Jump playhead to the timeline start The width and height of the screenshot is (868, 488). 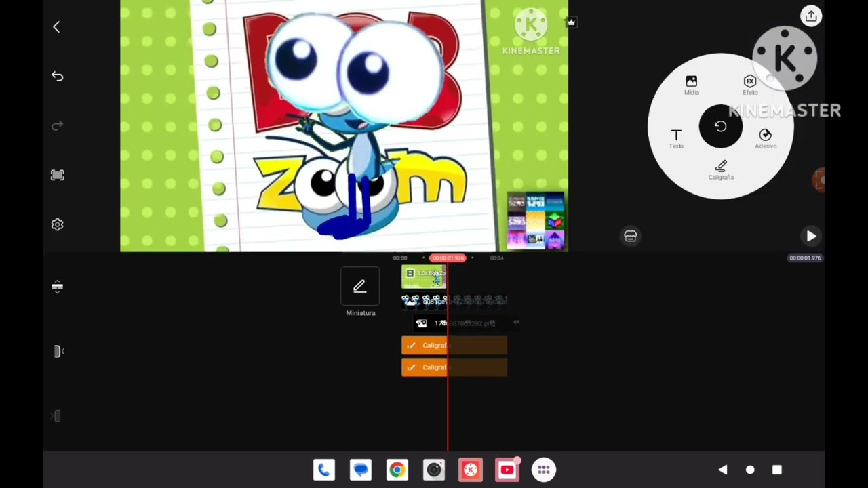[58, 351]
